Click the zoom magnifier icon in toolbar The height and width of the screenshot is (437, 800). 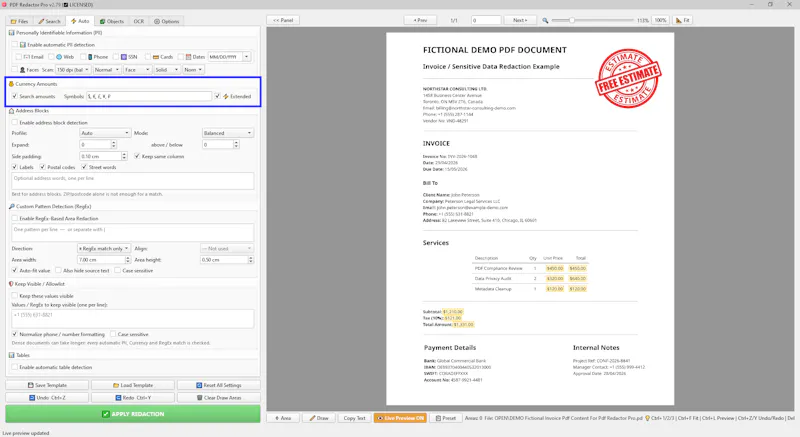(545, 20)
